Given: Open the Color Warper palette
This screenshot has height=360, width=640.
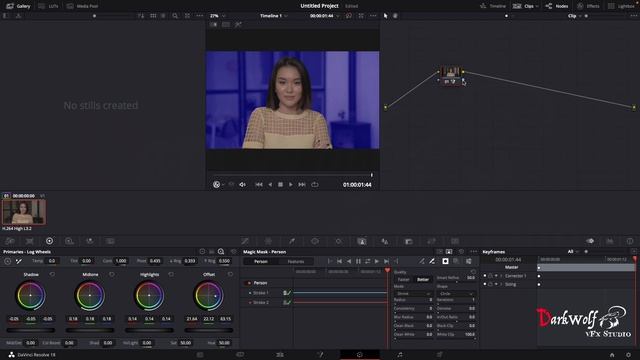Looking at the screenshot, I should click(268, 241).
